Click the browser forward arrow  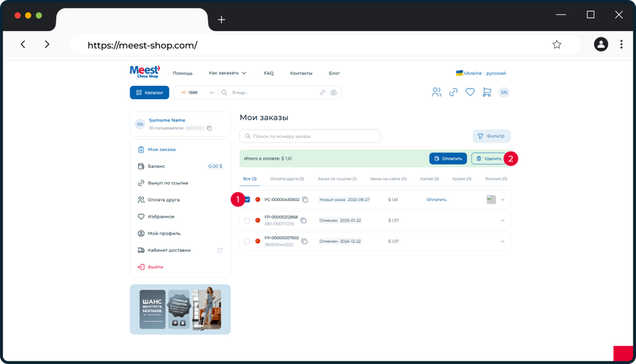click(47, 45)
